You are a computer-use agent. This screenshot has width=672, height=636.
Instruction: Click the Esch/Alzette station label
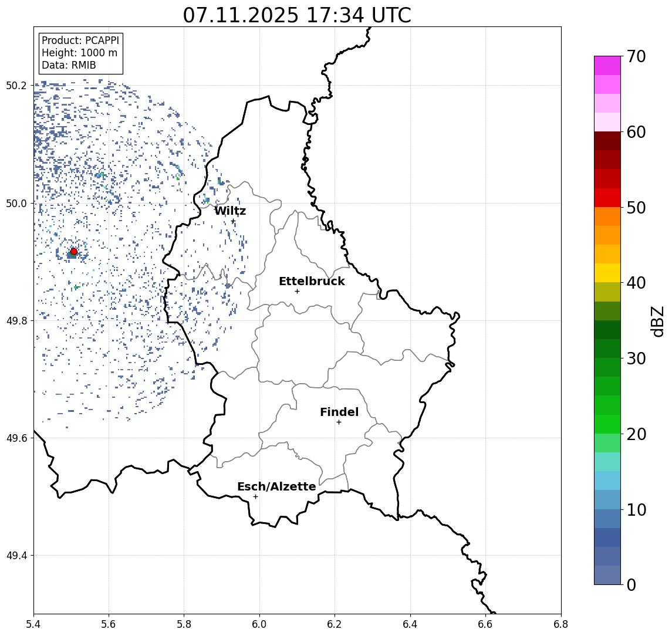click(276, 486)
